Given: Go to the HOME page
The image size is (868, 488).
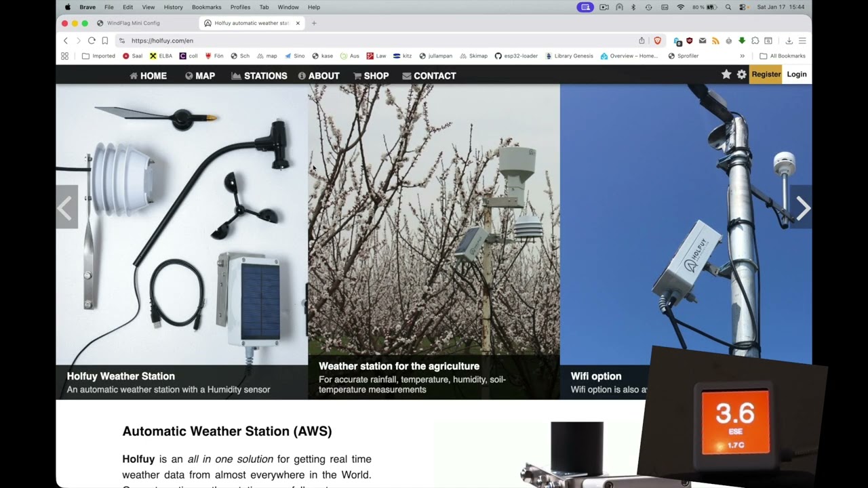Looking at the screenshot, I should pyautogui.click(x=148, y=76).
